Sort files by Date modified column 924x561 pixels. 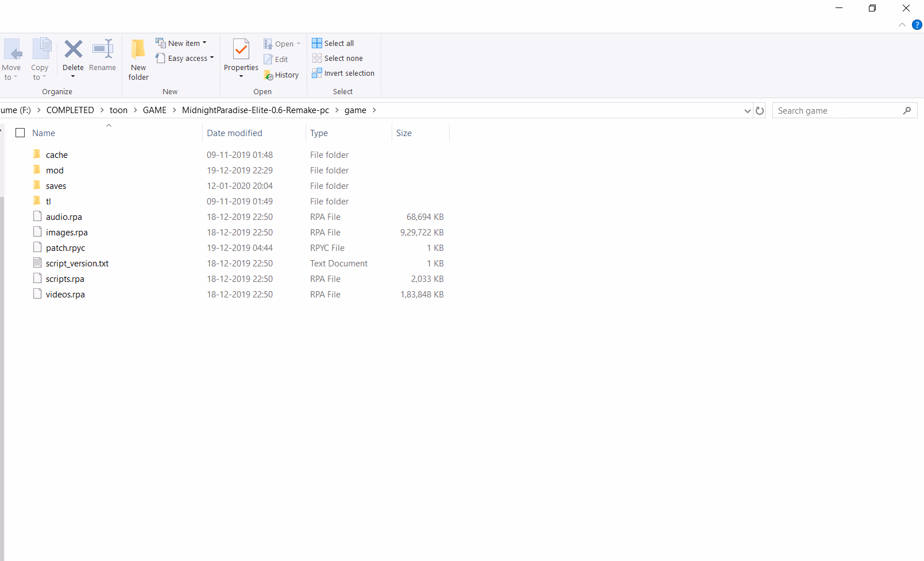coord(234,133)
